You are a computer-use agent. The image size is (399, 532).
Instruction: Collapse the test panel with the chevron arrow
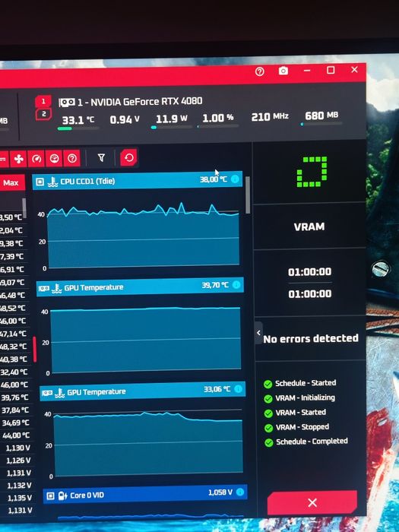[258, 333]
